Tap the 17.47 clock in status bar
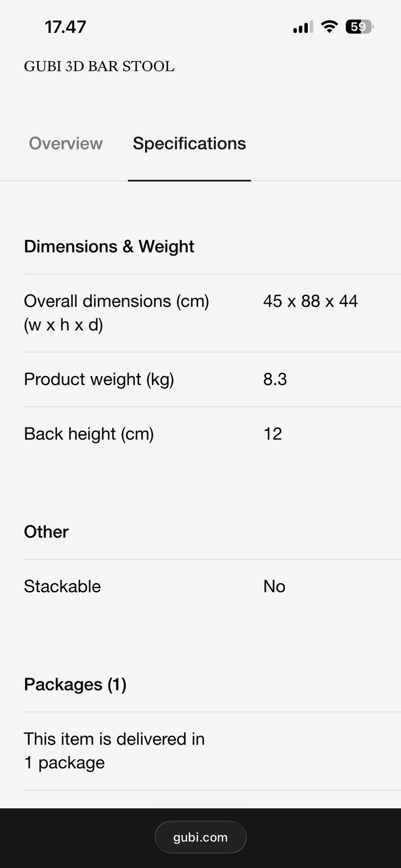Image resolution: width=401 pixels, height=868 pixels. coord(65,27)
